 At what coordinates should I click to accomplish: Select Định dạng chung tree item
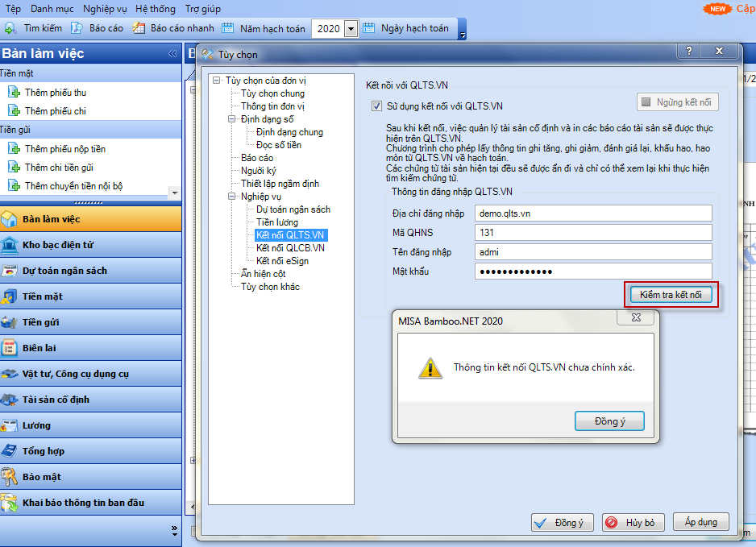pos(290,132)
